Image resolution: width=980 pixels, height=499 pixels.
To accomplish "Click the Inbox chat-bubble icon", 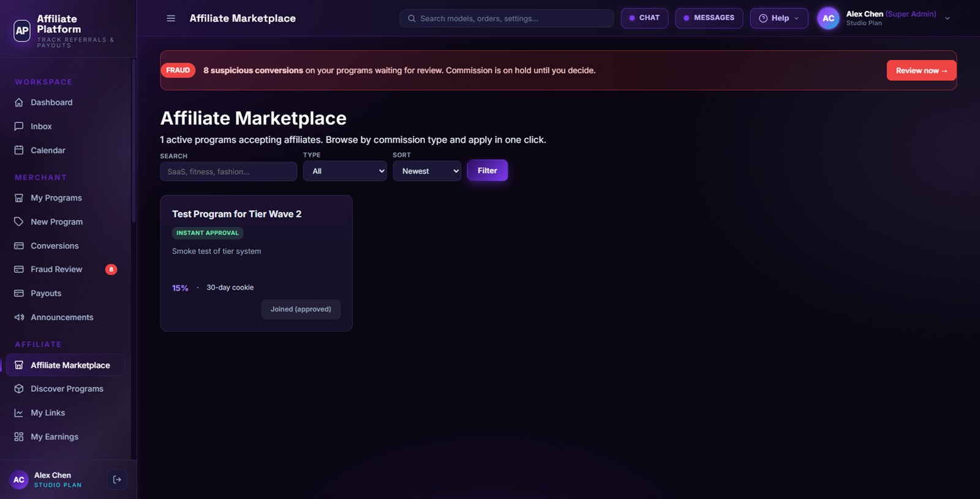I will (19, 126).
